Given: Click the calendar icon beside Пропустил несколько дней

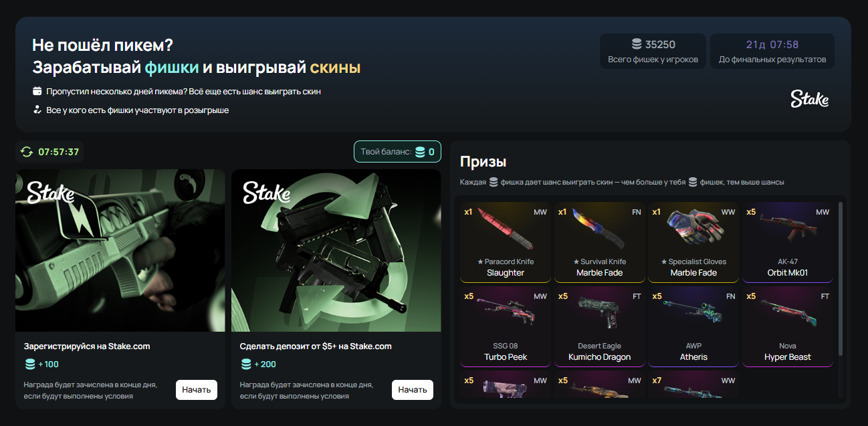Looking at the screenshot, I should point(37,91).
